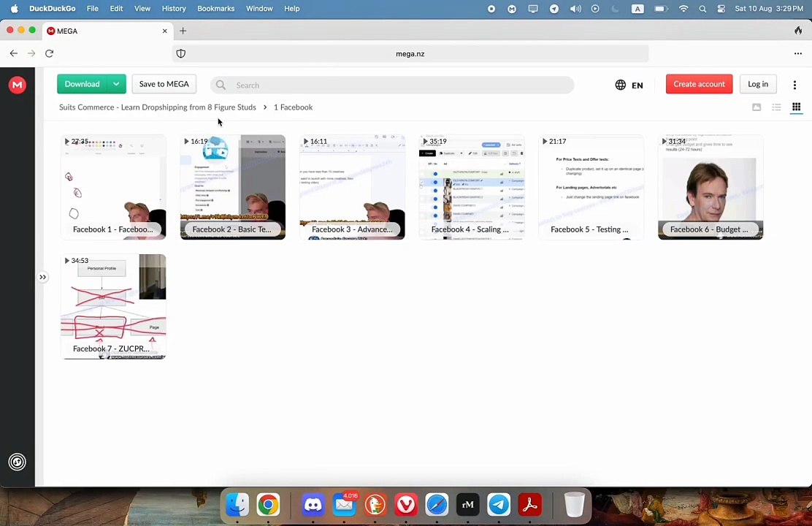Click the mega.nz address bar

point(410,53)
